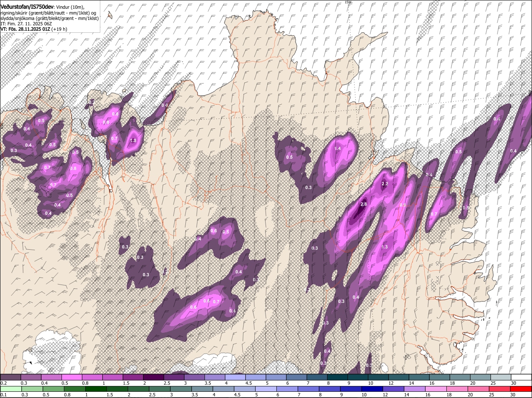Viewport: 532px width, 398px height.
Task: Pick the upper scale swatch starting at 0.4
Action: 51,377
